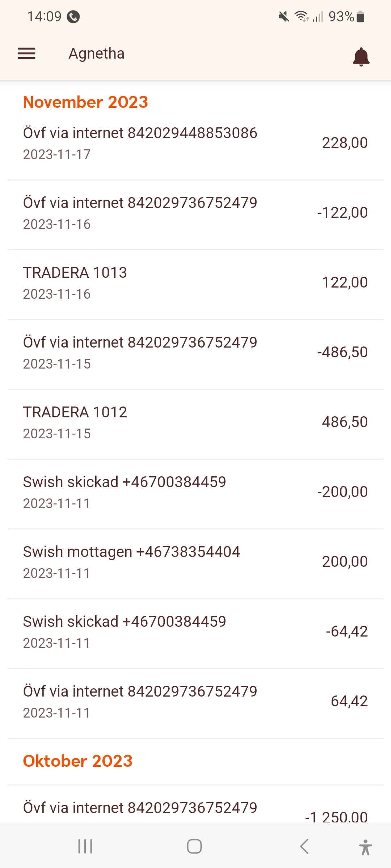Tap the November 2023 section header
Viewport: 391px width, 868px height.
coord(85,102)
